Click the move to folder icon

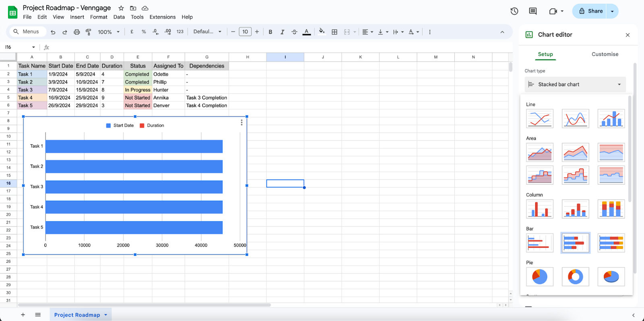(x=133, y=8)
